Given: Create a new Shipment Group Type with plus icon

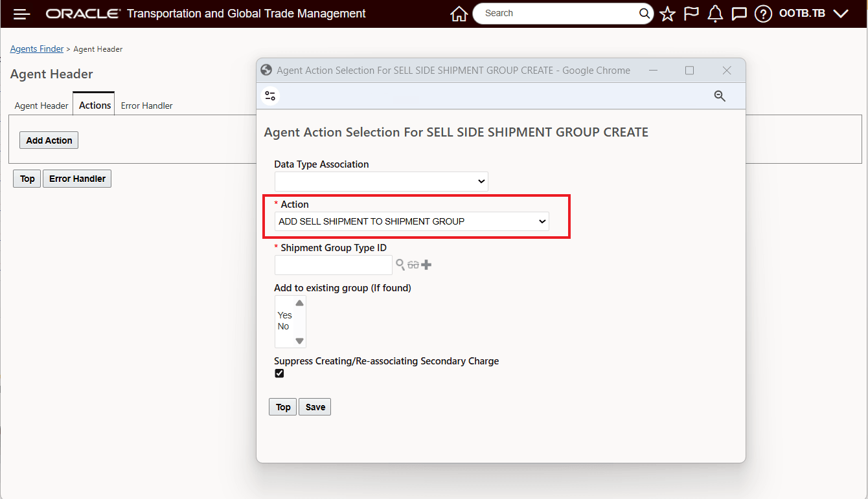Looking at the screenshot, I should point(426,265).
